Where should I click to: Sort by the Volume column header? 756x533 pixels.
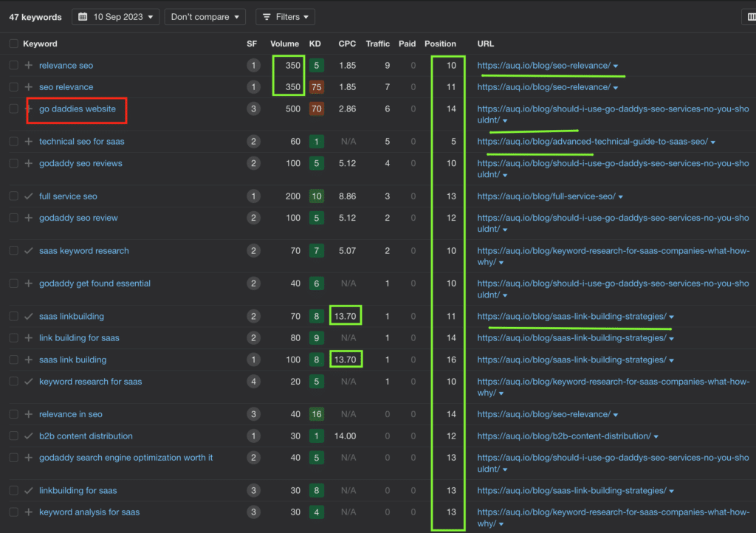(284, 44)
